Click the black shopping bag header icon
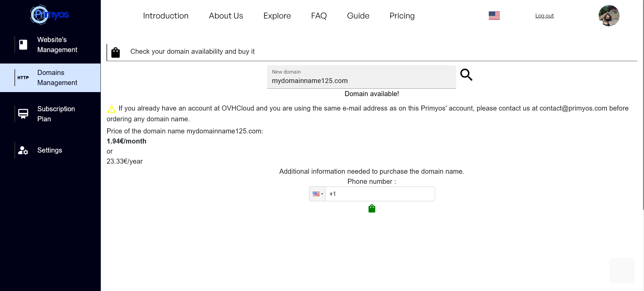This screenshot has height=291, width=644. 116,52
